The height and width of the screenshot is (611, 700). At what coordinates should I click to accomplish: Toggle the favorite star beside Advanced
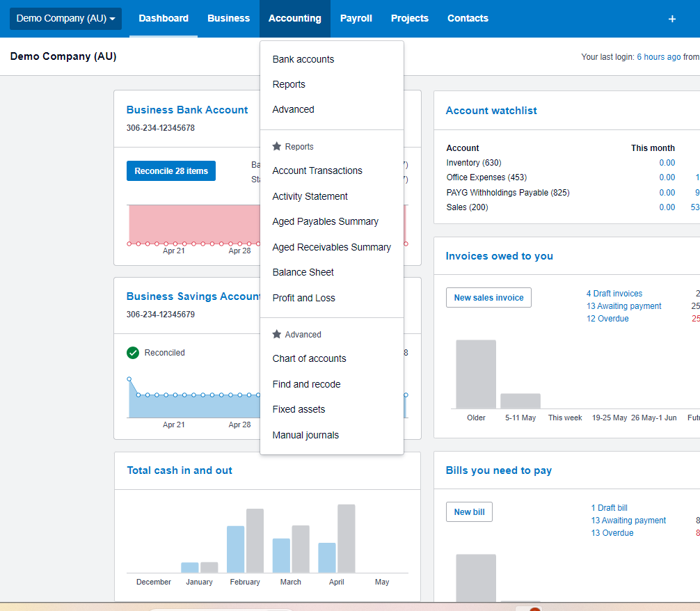(x=276, y=334)
